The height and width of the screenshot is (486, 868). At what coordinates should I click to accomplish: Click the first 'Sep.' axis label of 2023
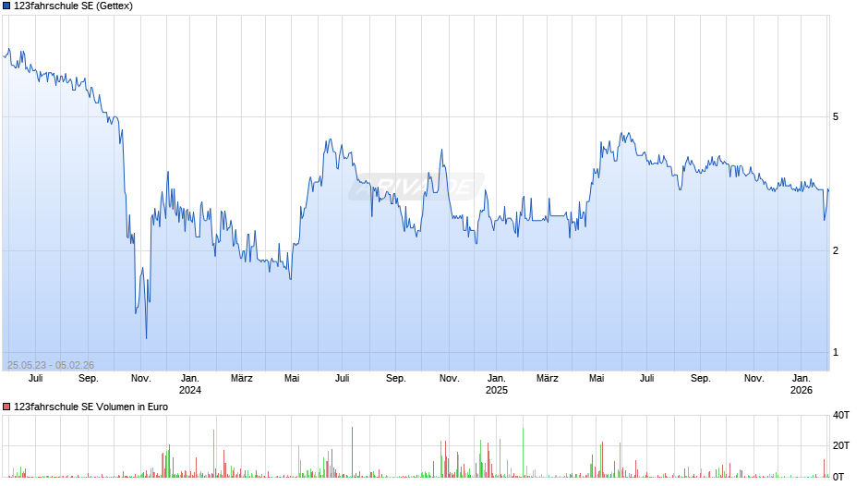88,378
